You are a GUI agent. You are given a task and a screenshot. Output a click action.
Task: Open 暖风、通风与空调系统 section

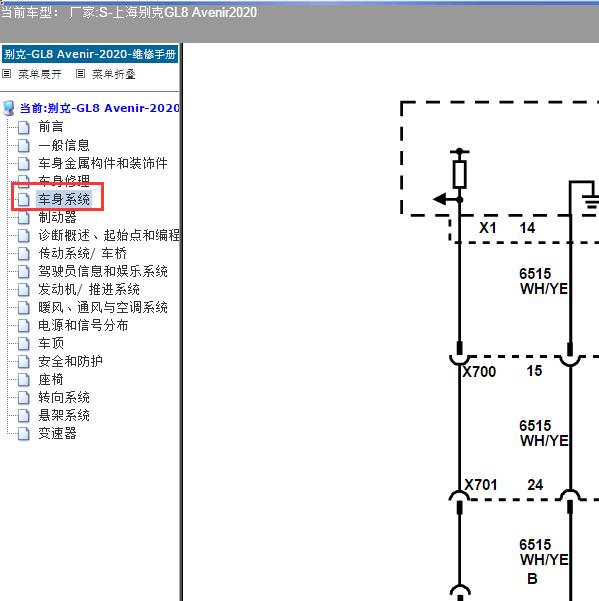tap(103, 307)
